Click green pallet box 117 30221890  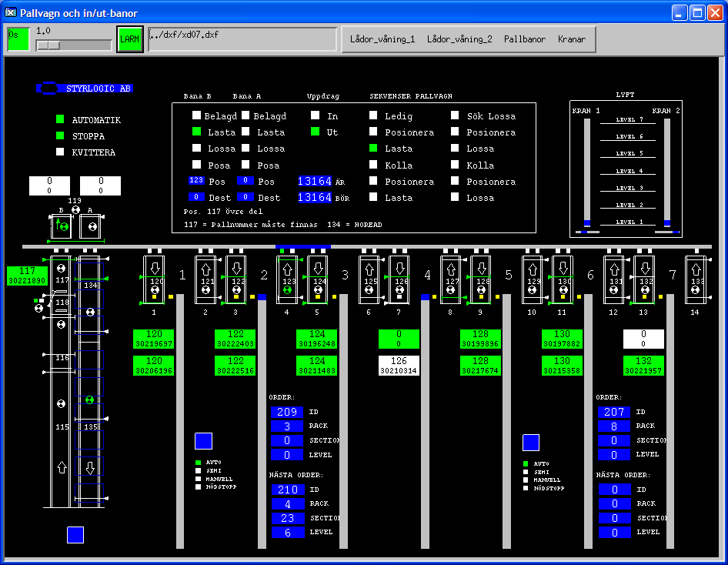(28, 276)
